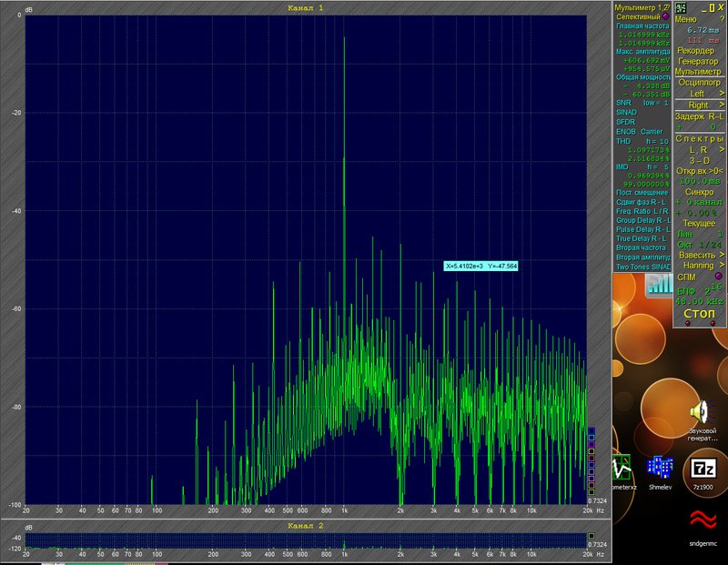728x565 pixels.
Task: Toggle the bottom green-yellow memory square of Канал 1
Action: pyautogui.click(x=591, y=492)
